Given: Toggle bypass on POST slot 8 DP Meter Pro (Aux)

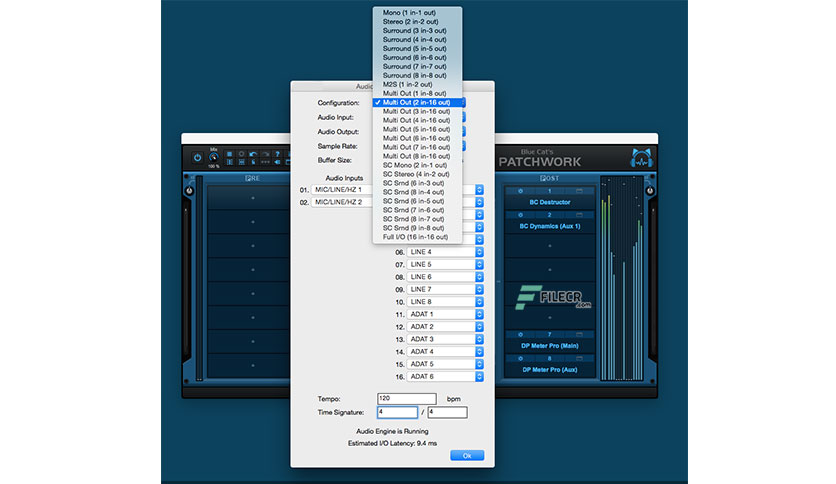Looking at the screenshot, I should coord(520,359).
